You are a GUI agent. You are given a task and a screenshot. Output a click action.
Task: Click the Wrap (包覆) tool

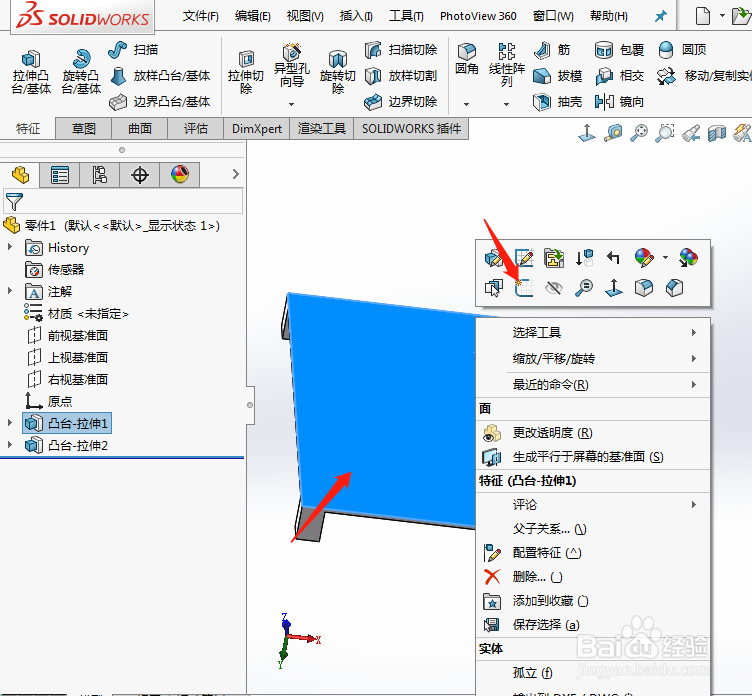pos(619,50)
